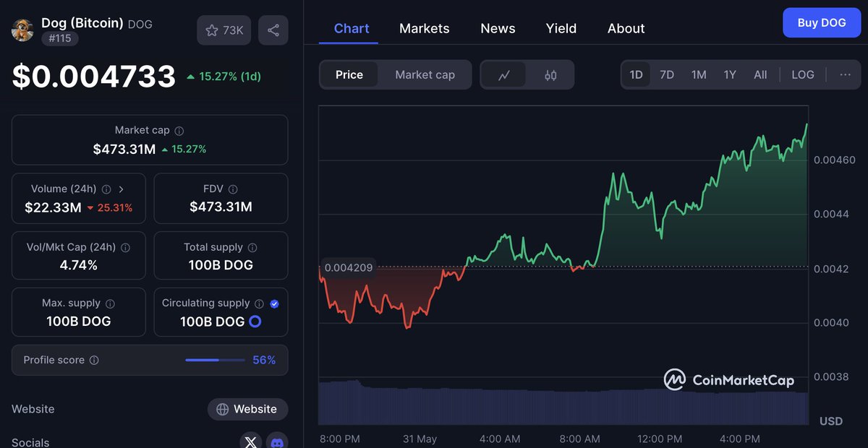Set chart range to 1Y
This screenshot has height=448, width=868.
(x=730, y=74)
